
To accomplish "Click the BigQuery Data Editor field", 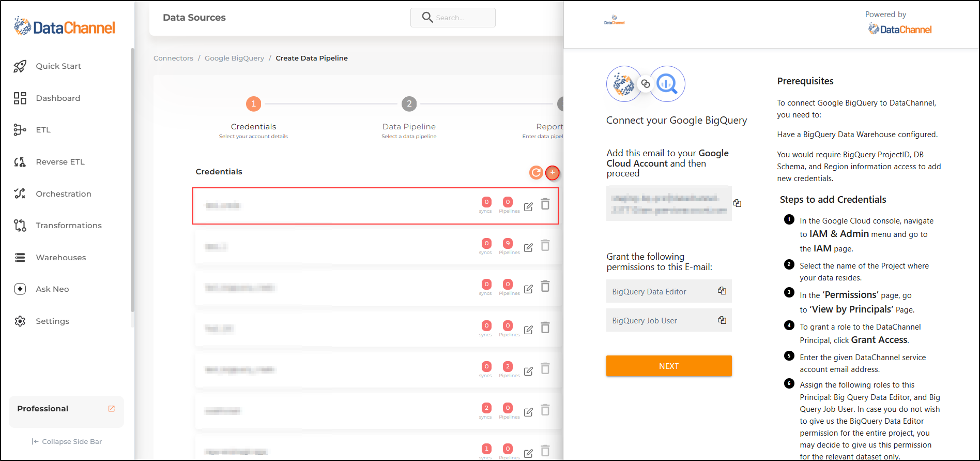I will 669,291.
